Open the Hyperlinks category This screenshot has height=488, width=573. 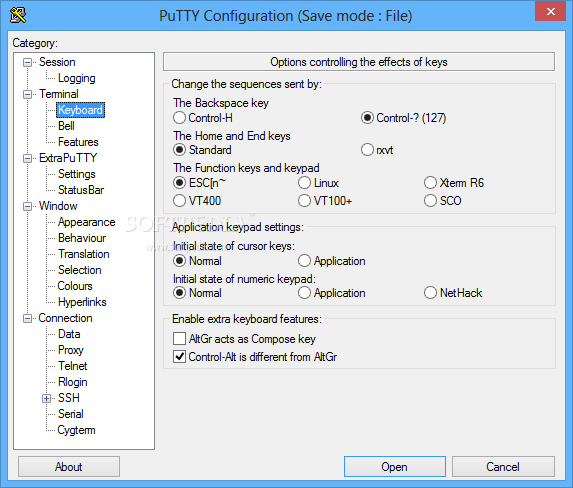[x=82, y=302]
